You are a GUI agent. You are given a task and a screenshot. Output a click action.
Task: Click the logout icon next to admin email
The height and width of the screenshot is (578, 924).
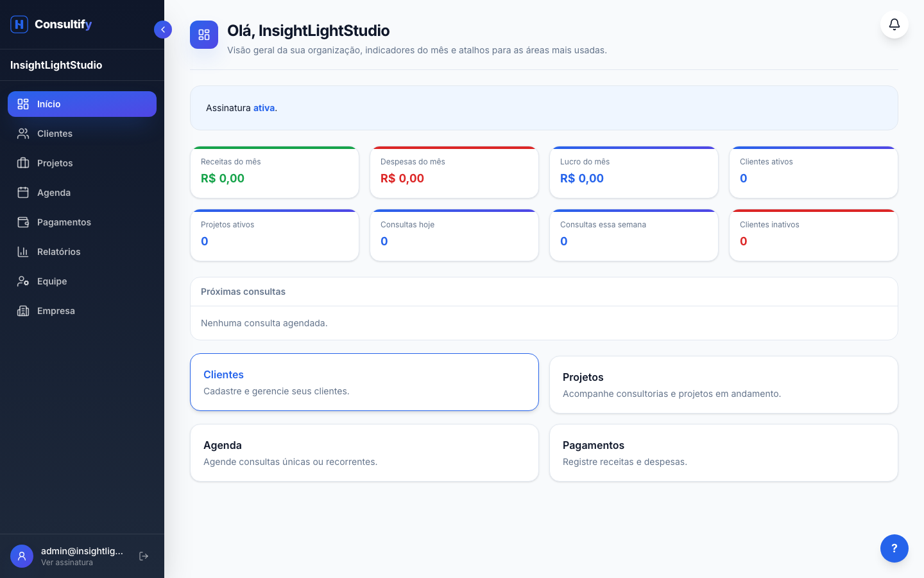click(x=144, y=556)
